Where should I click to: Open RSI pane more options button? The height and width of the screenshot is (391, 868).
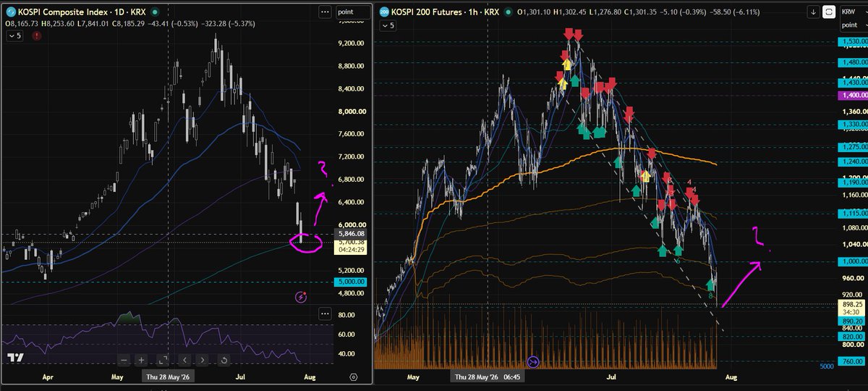[323, 314]
